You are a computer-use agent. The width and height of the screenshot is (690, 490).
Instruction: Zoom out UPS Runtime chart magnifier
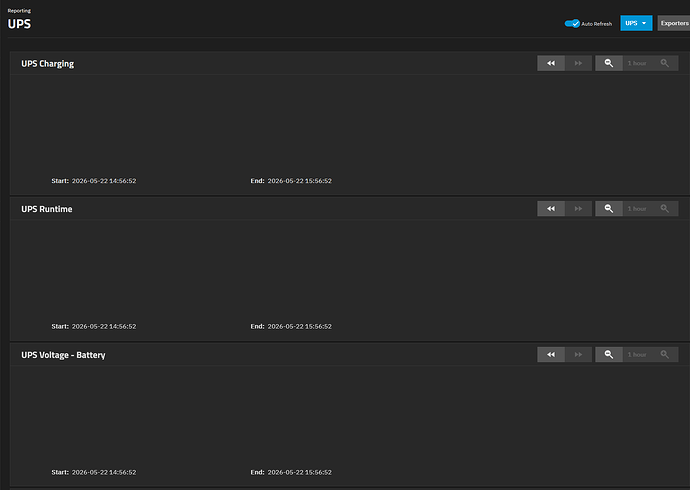click(x=609, y=208)
